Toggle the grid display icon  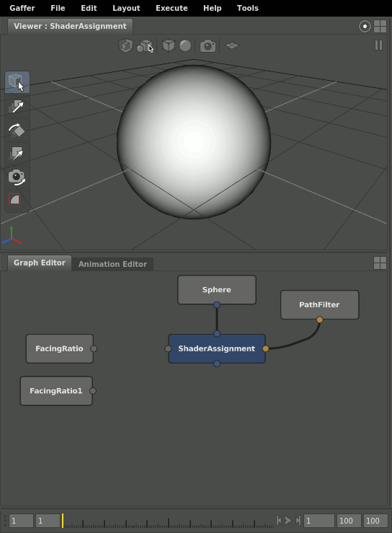(x=232, y=45)
